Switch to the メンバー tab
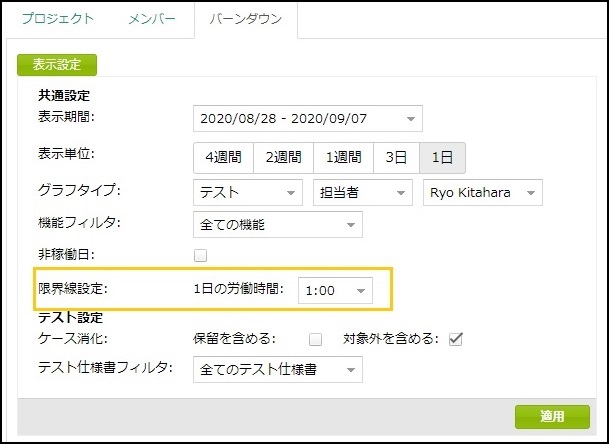 tap(152, 19)
